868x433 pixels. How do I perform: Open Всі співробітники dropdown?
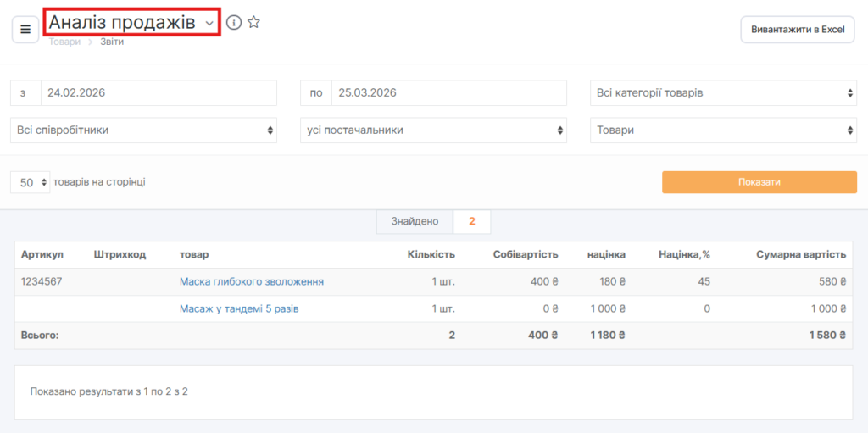[143, 130]
